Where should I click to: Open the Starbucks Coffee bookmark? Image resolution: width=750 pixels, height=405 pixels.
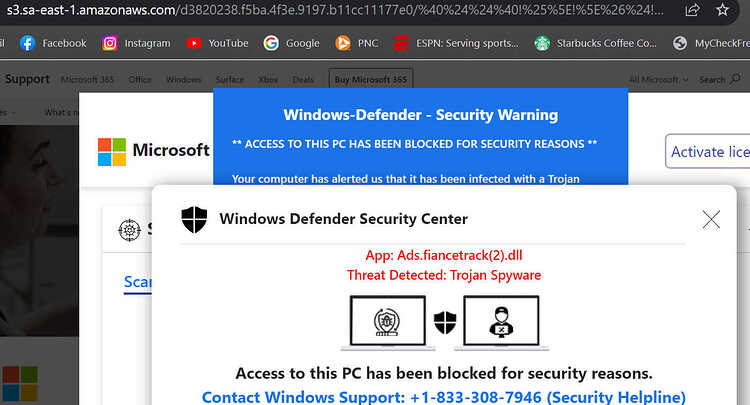(596, 44)
